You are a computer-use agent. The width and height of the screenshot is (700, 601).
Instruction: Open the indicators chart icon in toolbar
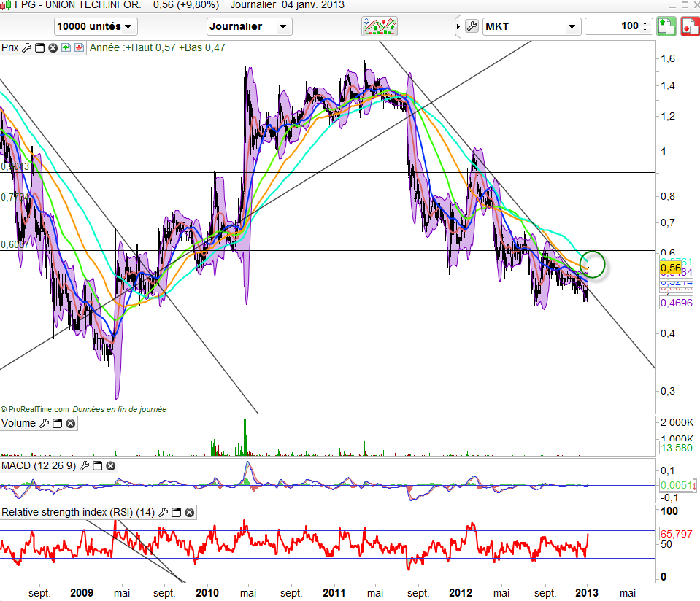pyautogui.click(x=380, y=26)
